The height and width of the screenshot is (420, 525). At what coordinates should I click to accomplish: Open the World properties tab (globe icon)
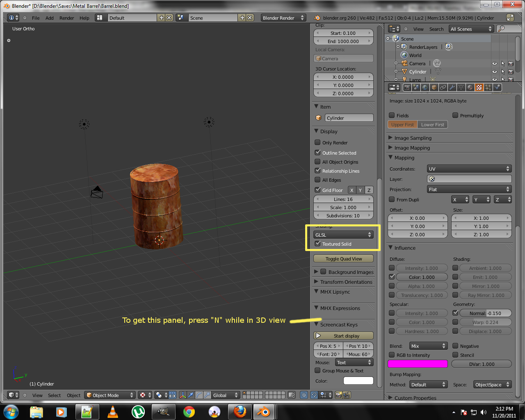[425, 87]
